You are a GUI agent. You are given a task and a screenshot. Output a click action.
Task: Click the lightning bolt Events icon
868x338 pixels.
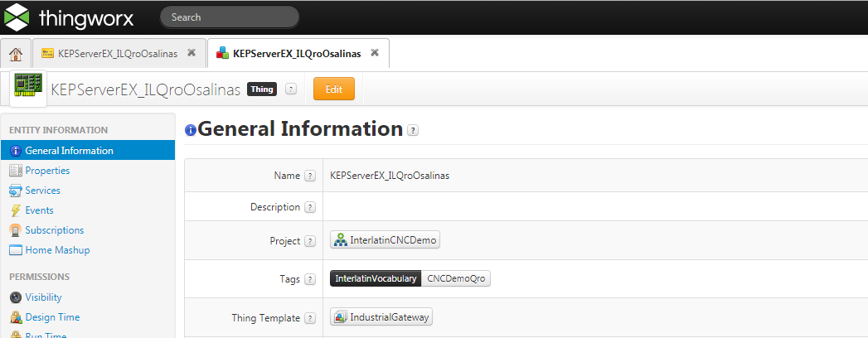coord(16,210)
